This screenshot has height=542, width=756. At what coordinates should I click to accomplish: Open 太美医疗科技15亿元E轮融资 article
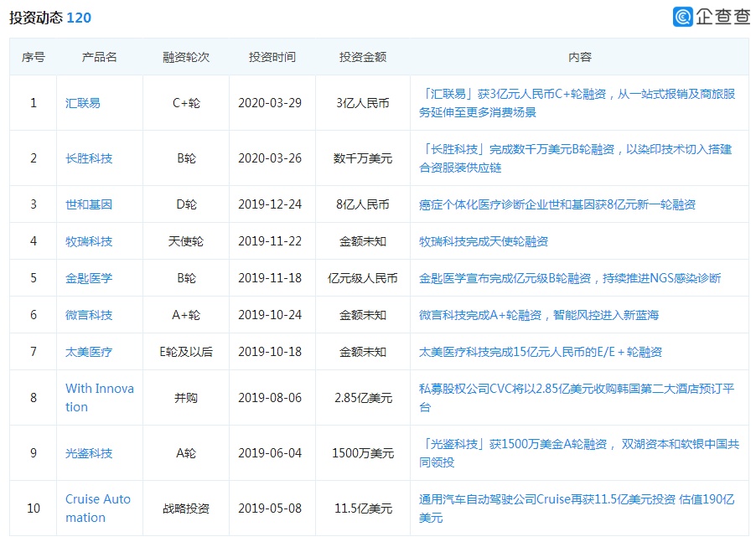pyautogui.click(x=541, y=352)
